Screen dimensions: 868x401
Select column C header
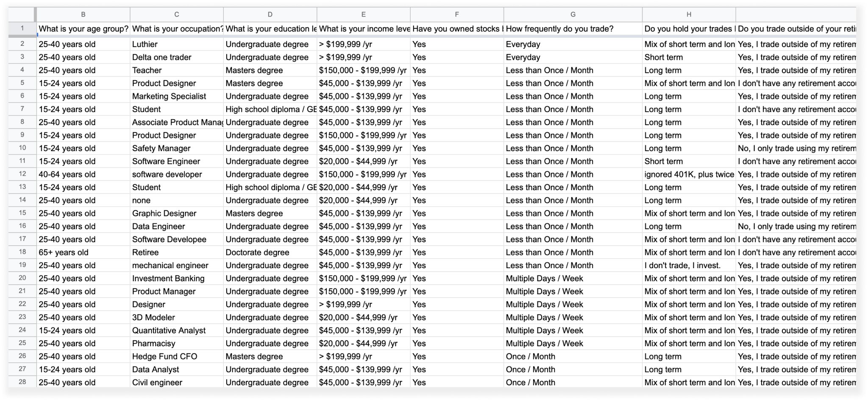(x=177, y=14)
